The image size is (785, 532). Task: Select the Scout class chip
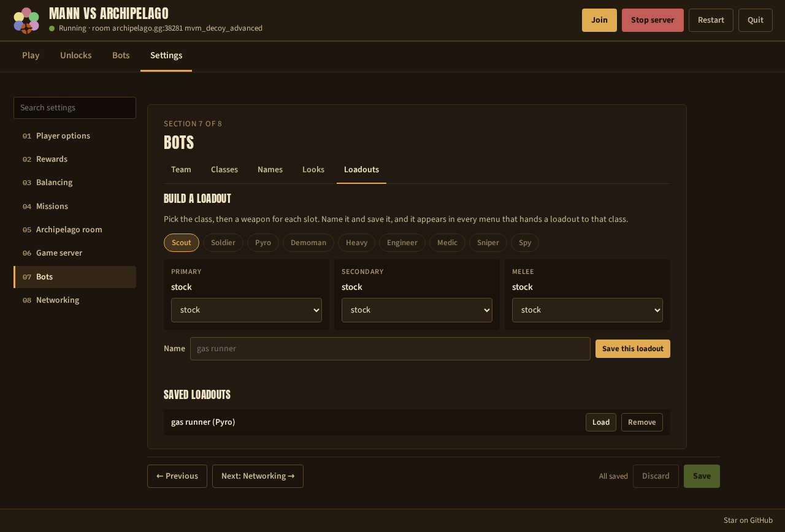pos(182,243)
